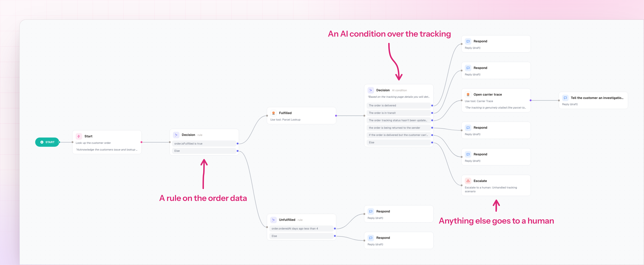Screen dimensions: 644x265
Task: Select 'order.orderedAt days ago less than 4' row
Action: (301, 228)
